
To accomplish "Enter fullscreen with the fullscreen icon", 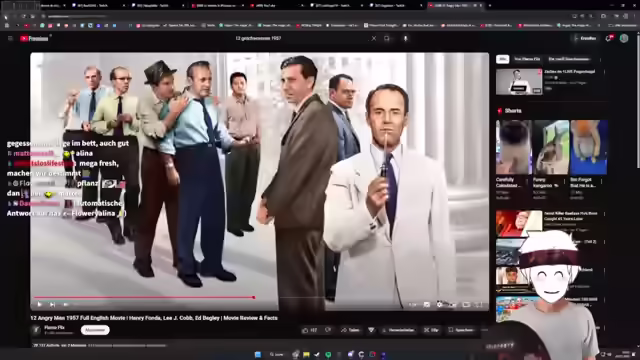I will point(479,304).
